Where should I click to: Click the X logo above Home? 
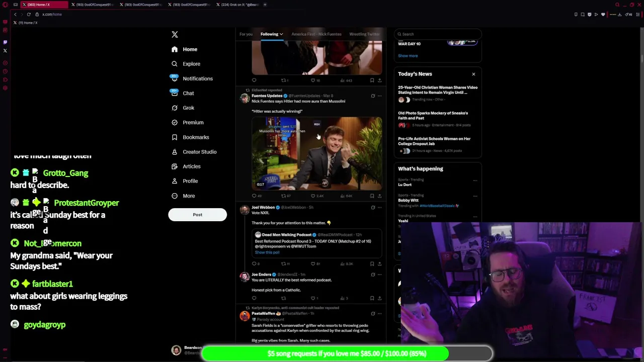(x=175, y=35)
